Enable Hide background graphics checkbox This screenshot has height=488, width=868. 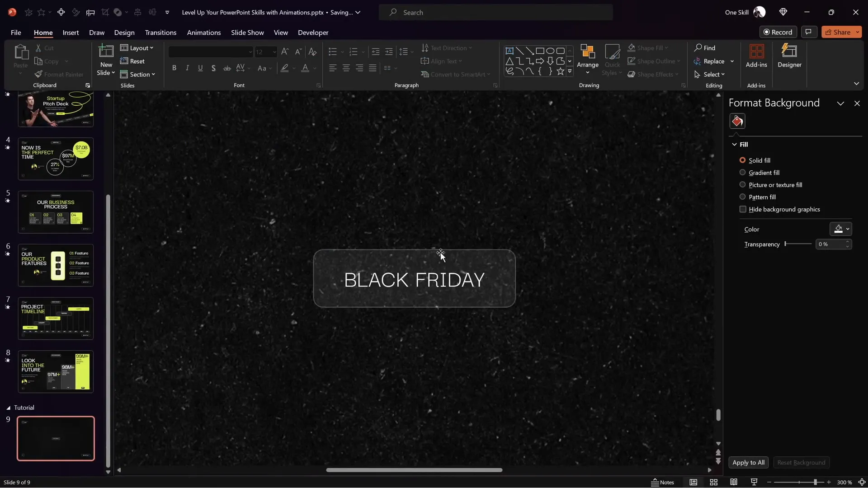click(743, 209)
